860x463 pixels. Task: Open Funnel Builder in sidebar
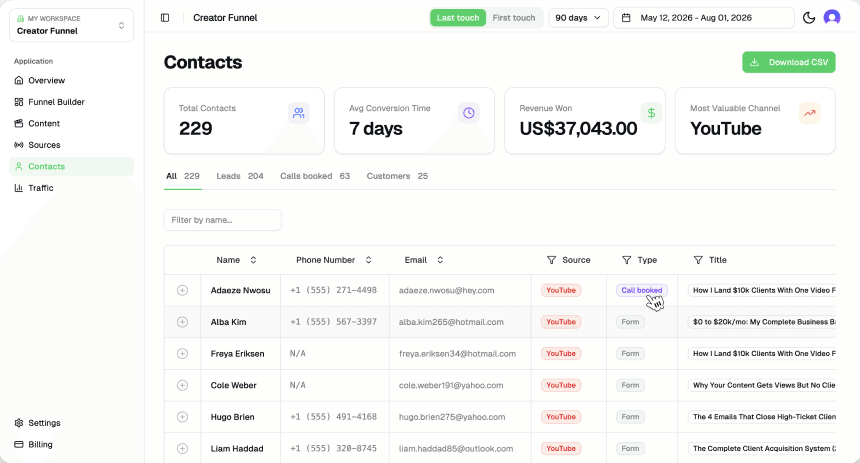pyautogui.click(x=71, y=102)
